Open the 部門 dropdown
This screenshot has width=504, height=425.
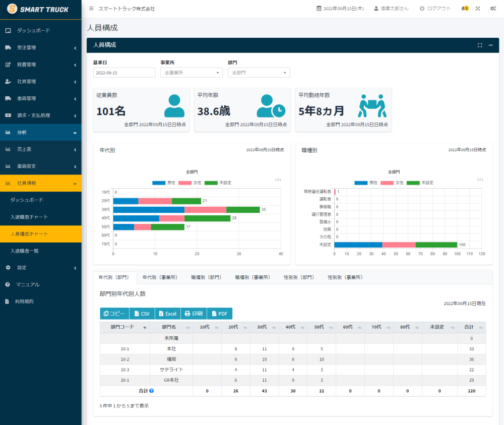tap(259, 73)
